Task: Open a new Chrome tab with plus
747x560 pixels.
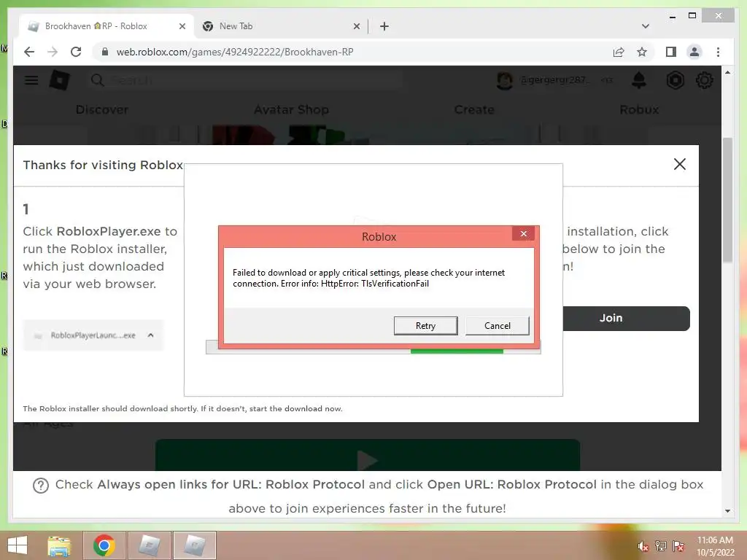Action: point(384,26)
